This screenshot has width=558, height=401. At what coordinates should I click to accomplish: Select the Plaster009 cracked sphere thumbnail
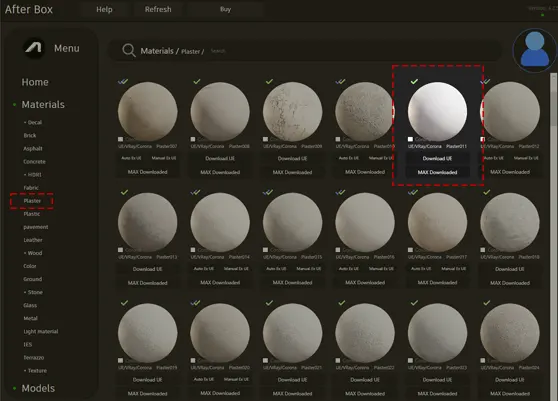[x=293, y=111]
